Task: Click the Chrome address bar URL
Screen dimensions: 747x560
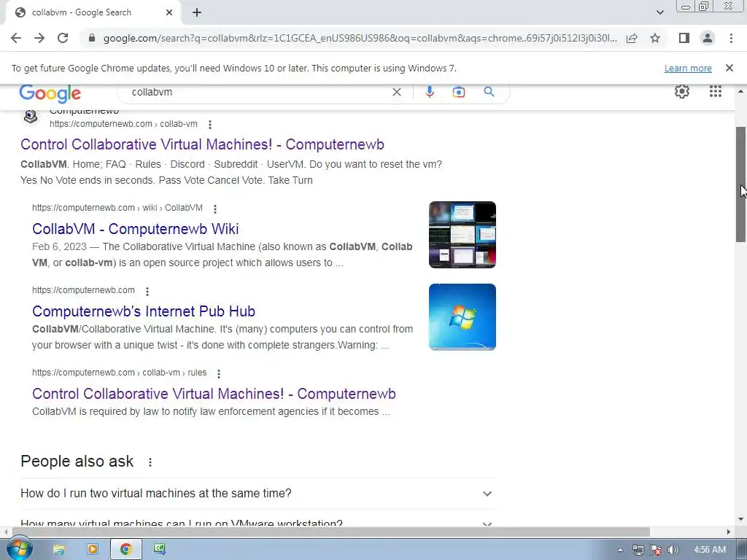Action: [x=360, y=38]
